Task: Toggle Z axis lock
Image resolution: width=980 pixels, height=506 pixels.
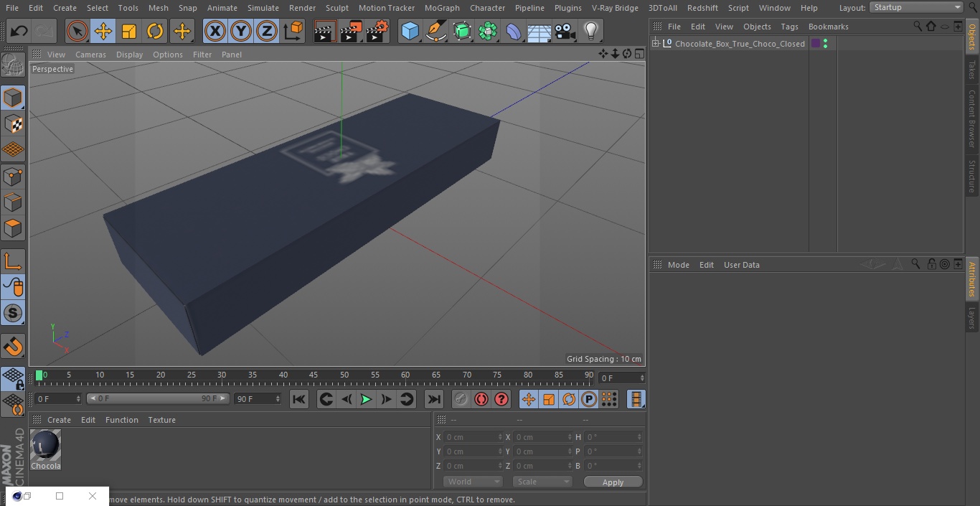Action: (x=266, y=31)
